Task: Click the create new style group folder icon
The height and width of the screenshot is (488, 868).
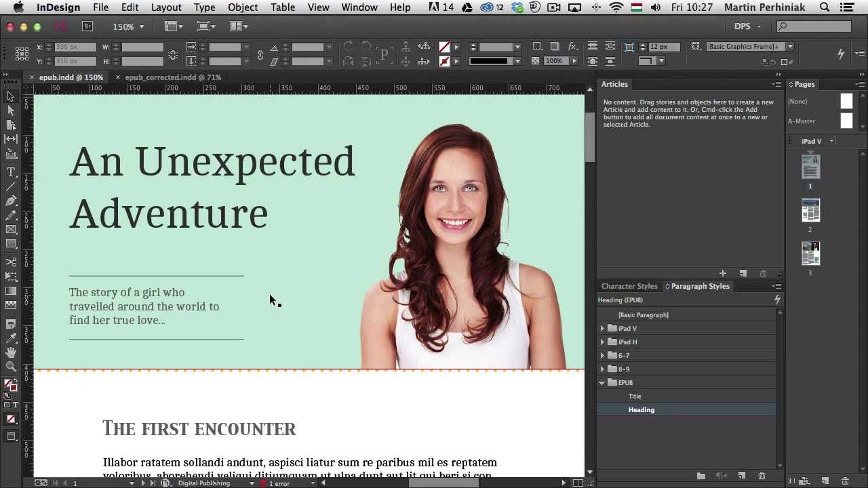Action: [x=701, y=476]
